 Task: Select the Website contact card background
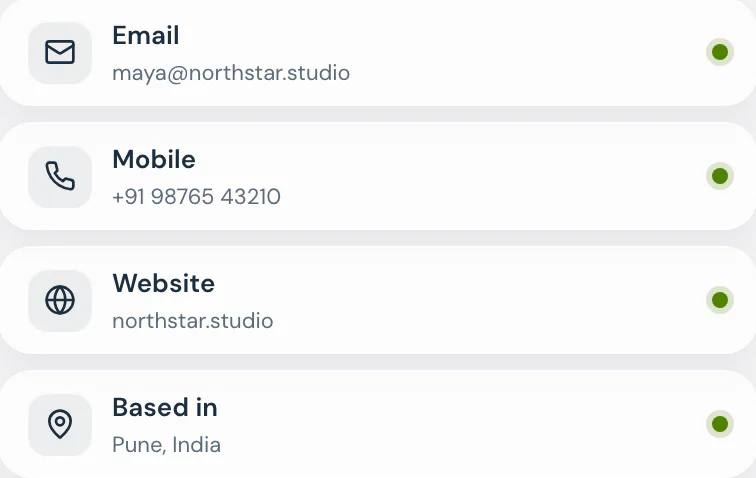pyautogui.click(x=378, y=300)
